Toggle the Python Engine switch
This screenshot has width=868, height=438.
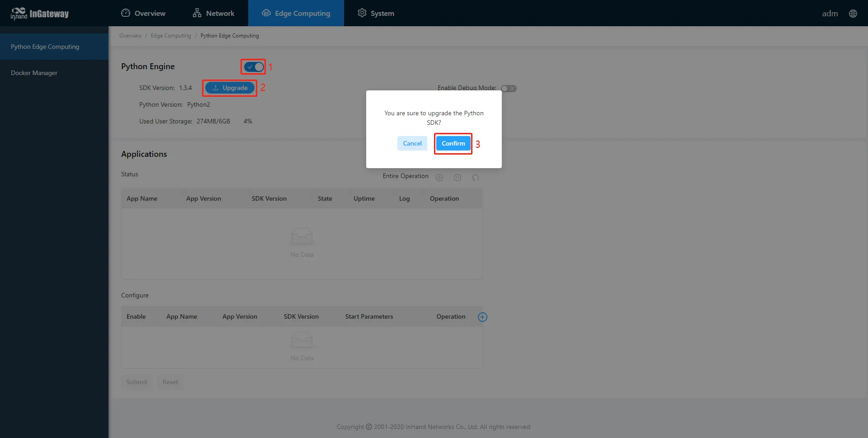click(x=254, y=67)
